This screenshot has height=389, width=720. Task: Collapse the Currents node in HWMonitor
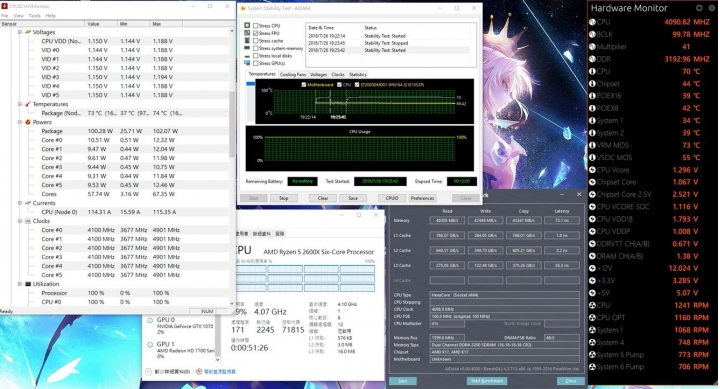pos(20,203)
